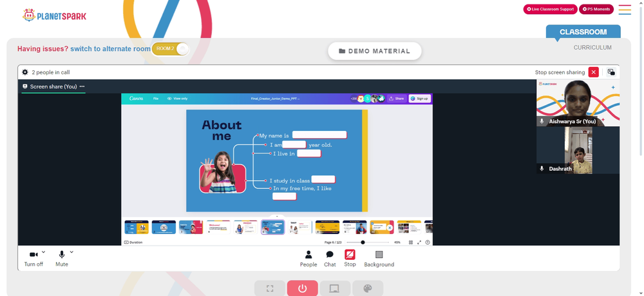Select slide 4 Welcome thumbnail
The height and width of the screenshot is (296, 644).
(x=218, y=227)
